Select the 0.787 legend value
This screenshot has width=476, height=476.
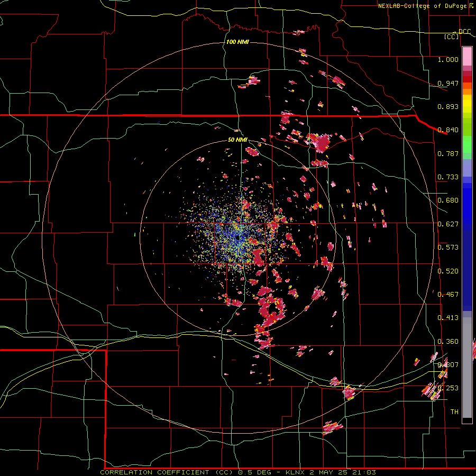448,153
